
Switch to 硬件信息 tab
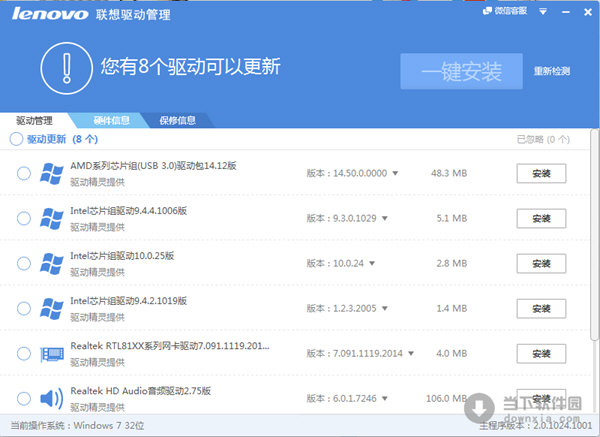(111, 121)
